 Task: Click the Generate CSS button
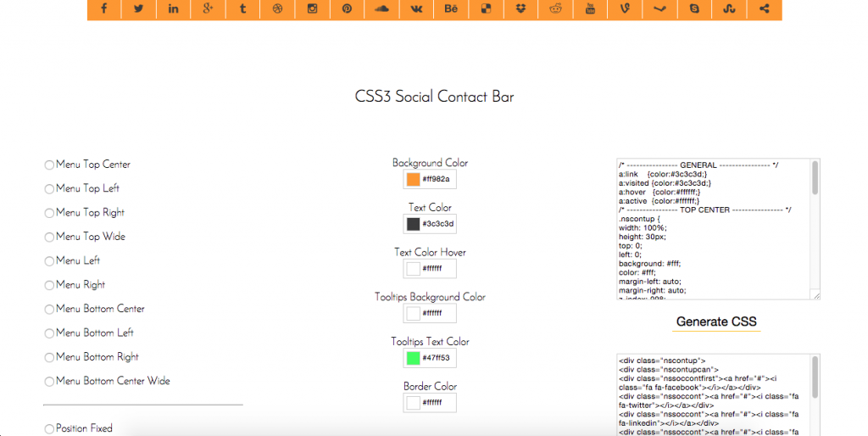click(x=716, y=321)
